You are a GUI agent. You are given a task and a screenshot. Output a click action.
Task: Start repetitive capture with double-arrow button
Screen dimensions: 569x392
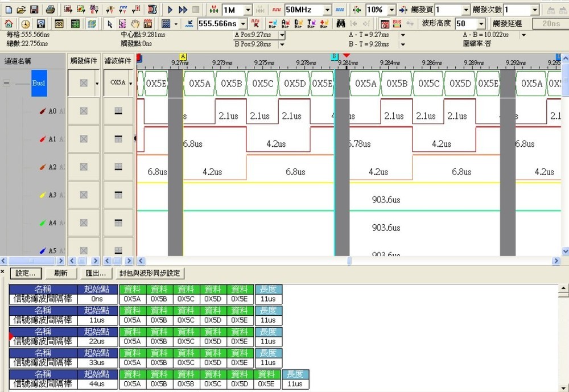click(183, 10)
